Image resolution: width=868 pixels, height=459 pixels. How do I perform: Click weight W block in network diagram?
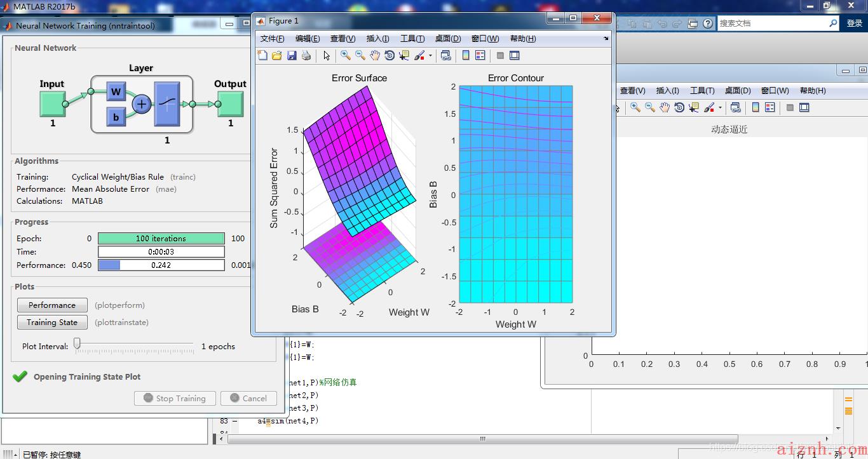coord(116,93)
